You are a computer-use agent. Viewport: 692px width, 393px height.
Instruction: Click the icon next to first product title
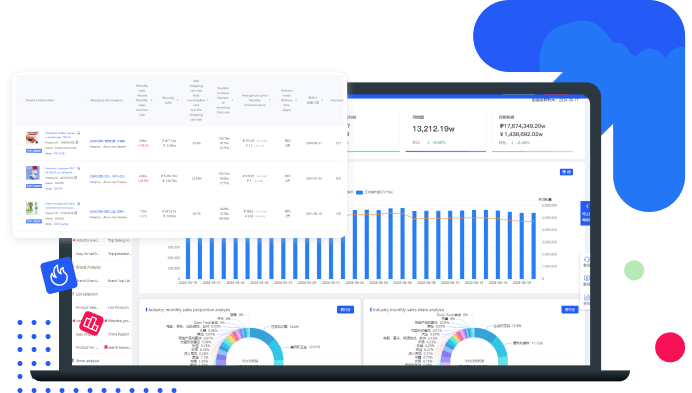(79, 133)
